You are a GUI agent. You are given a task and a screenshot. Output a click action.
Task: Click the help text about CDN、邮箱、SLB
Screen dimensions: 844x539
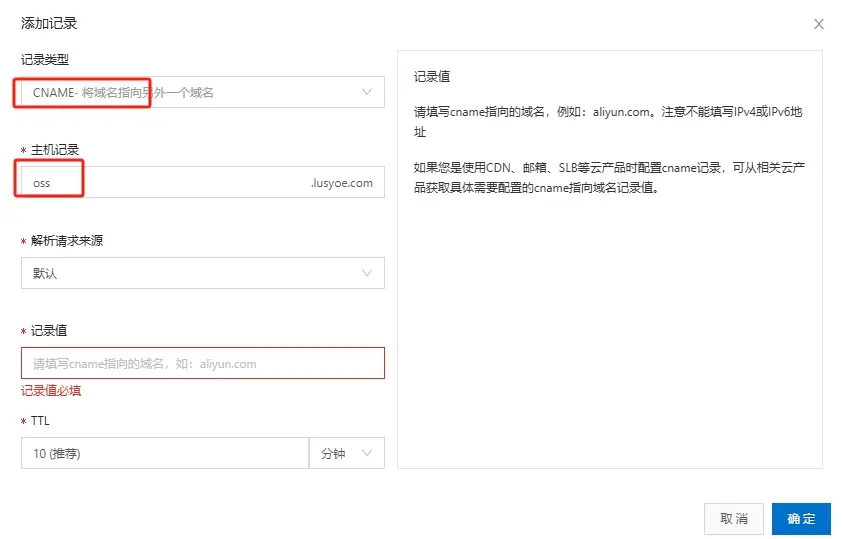pos(609,178)
